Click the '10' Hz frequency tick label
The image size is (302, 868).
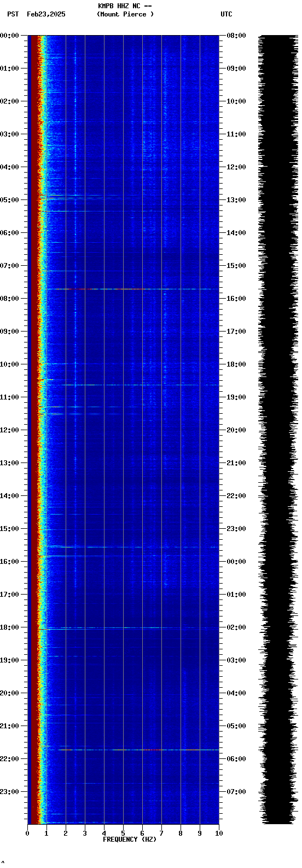(x=219, y=833)
